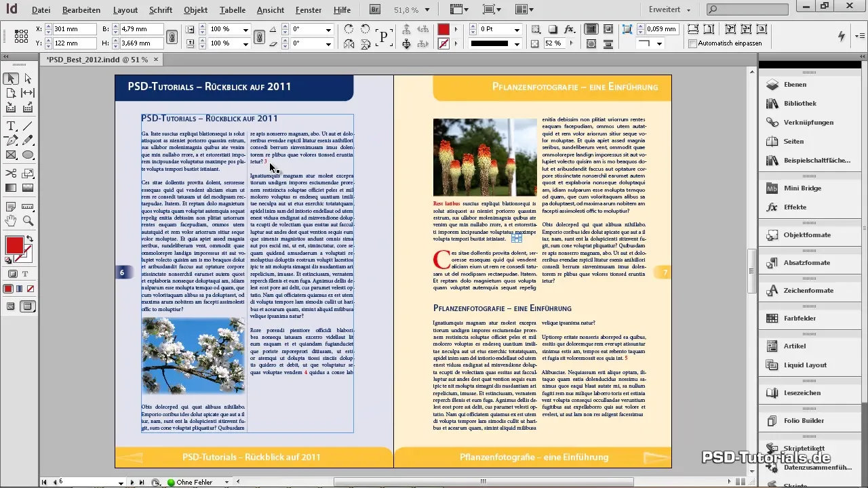Open horizontal scale percentage dropdown
Screen dimensions: 868x488
(x=245, y=30)
